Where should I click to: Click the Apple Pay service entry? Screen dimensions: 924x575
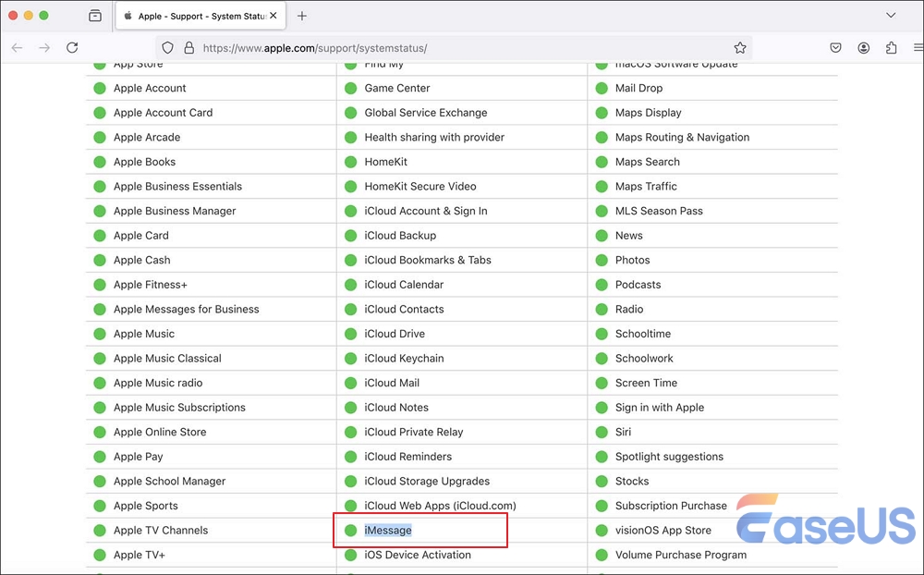pyautogui.click(x=138, y=457)
